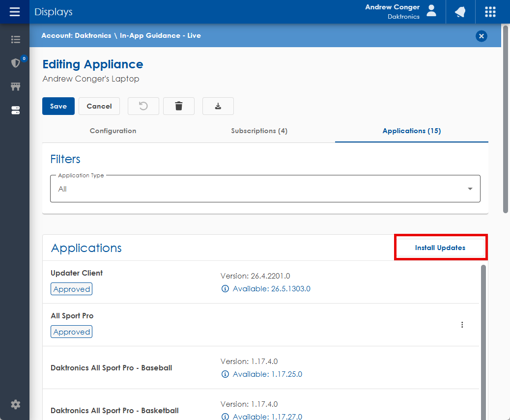Open All Sport Pro three-dot menu

(462, 325)
